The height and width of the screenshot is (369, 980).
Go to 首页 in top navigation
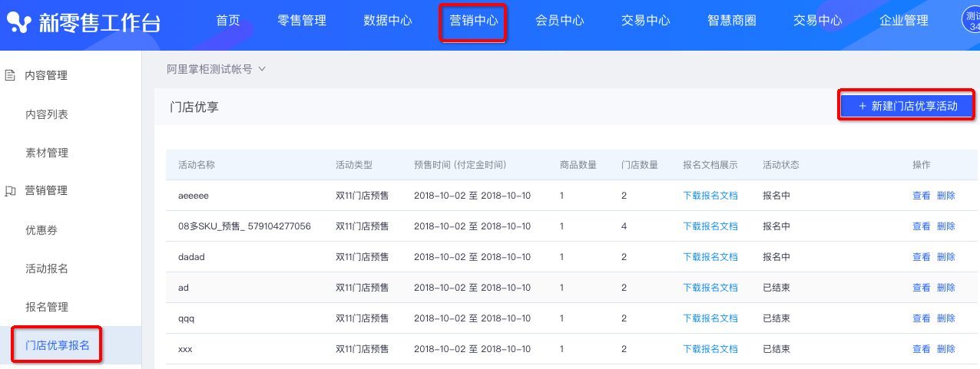[227, 21]
